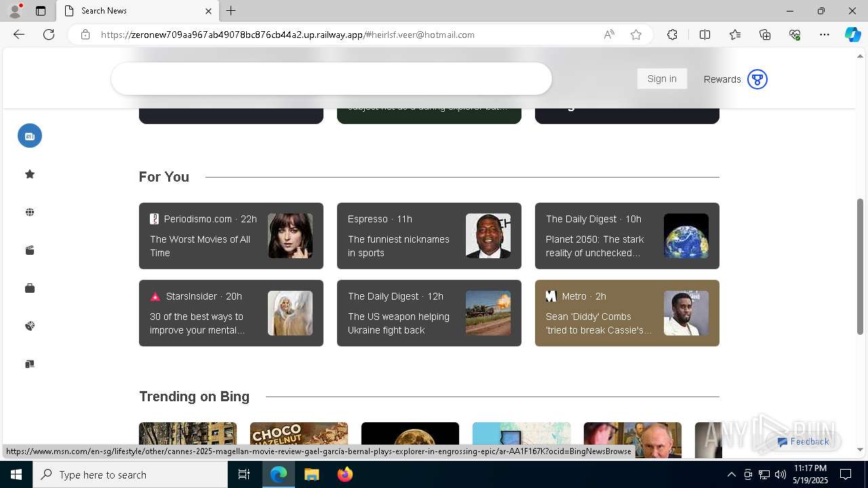
Task: Open the world globe sidebar icon
Action: (30, 212)
